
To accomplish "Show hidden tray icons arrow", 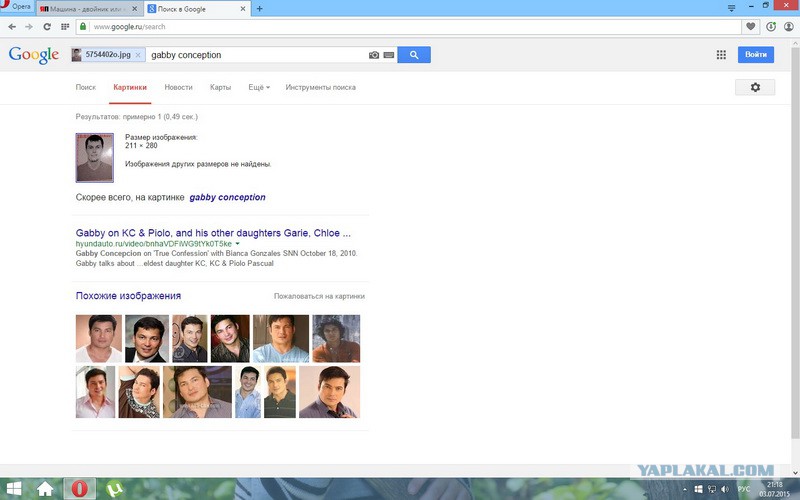I will (685, 489).
